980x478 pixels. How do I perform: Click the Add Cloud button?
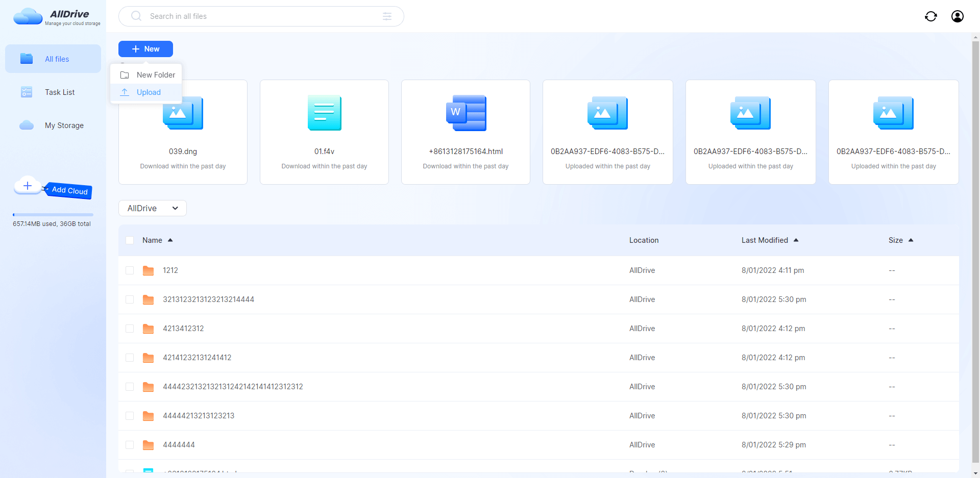pos(68,190)
